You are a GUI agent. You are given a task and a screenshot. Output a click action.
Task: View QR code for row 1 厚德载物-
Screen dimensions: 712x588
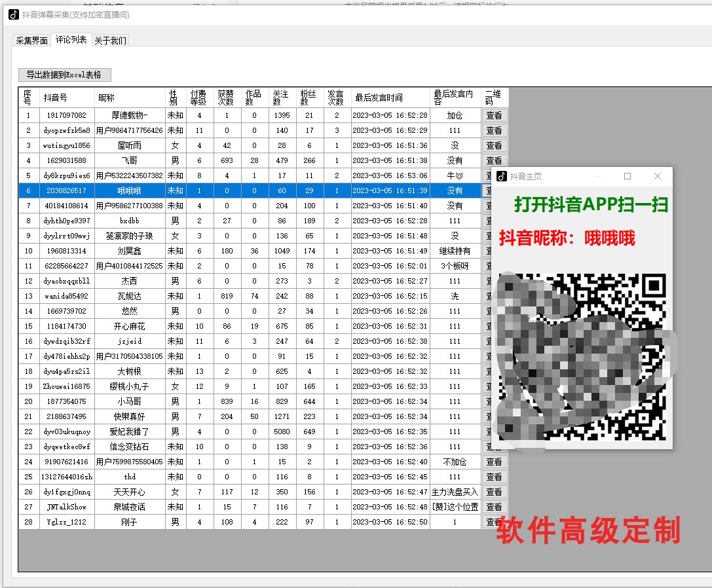tap(494, 115)
